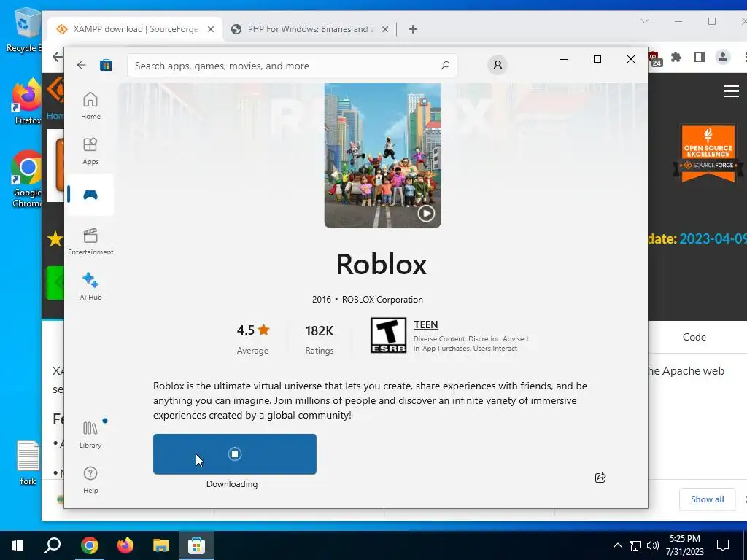The image size is (747, 560).
Task: Focus the Store search box
Action: point(292,66)
